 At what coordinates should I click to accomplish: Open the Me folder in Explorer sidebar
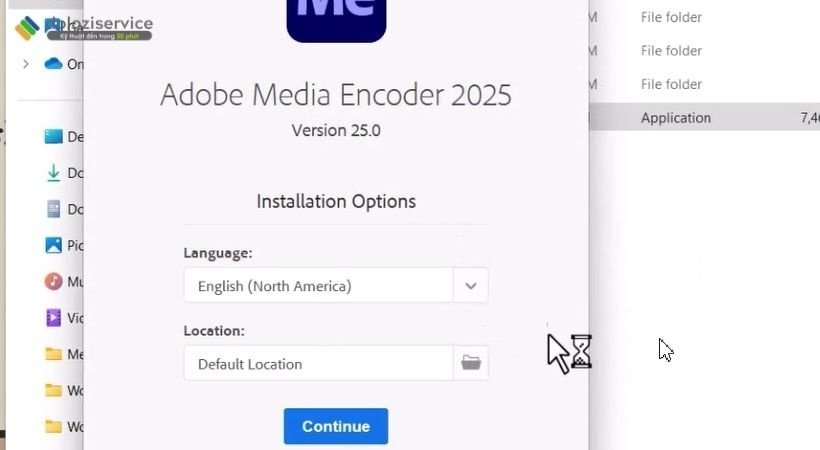click(53, 354)
